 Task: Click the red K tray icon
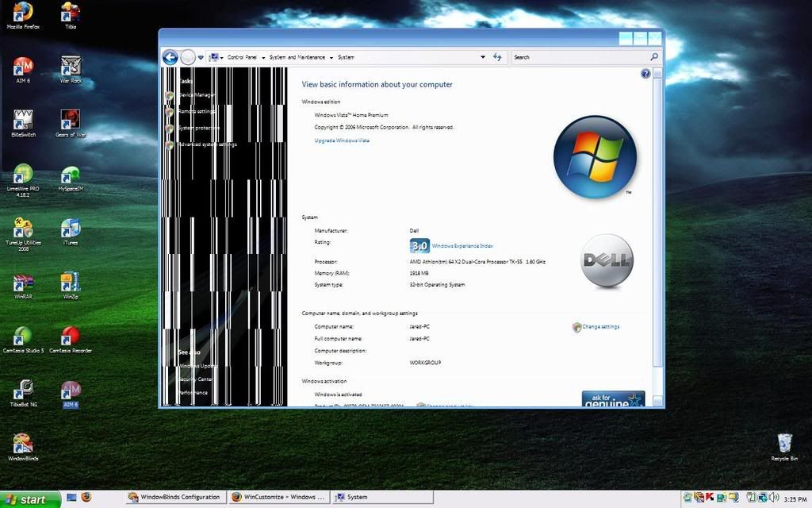click(710, 498)
